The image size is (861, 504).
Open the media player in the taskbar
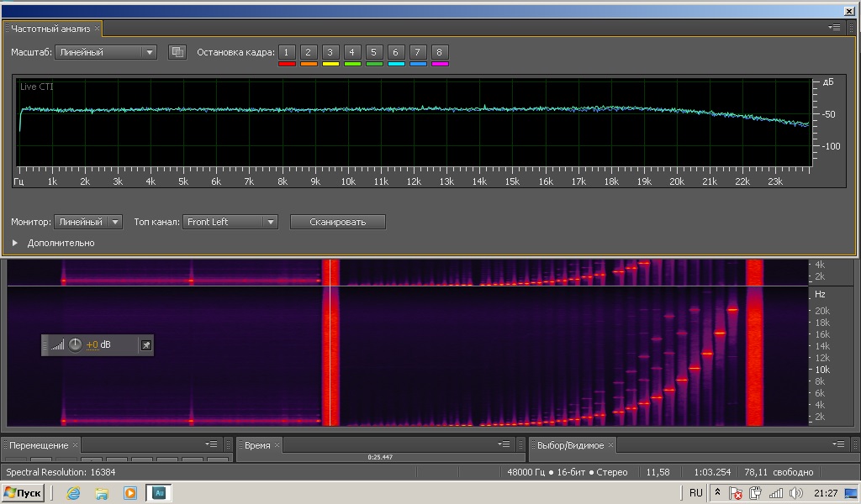(x=129, y=493)
